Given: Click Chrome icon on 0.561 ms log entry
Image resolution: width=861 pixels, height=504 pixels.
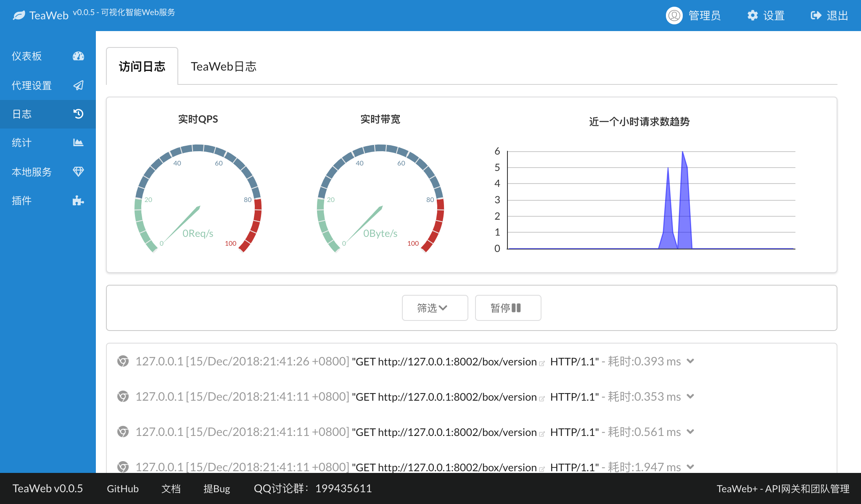Looking at the screenshot, I should pyautogui.click(x=123, y=432).
